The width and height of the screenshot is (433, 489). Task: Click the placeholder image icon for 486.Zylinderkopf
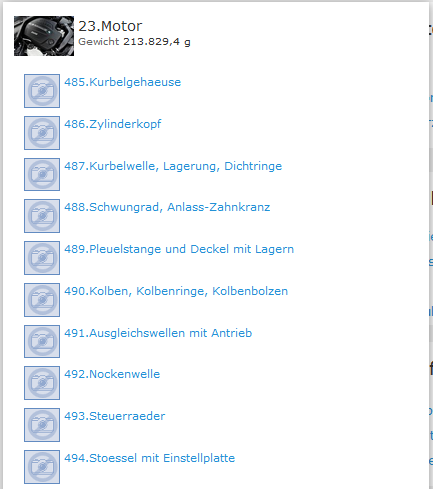click(x=42, y=133)
